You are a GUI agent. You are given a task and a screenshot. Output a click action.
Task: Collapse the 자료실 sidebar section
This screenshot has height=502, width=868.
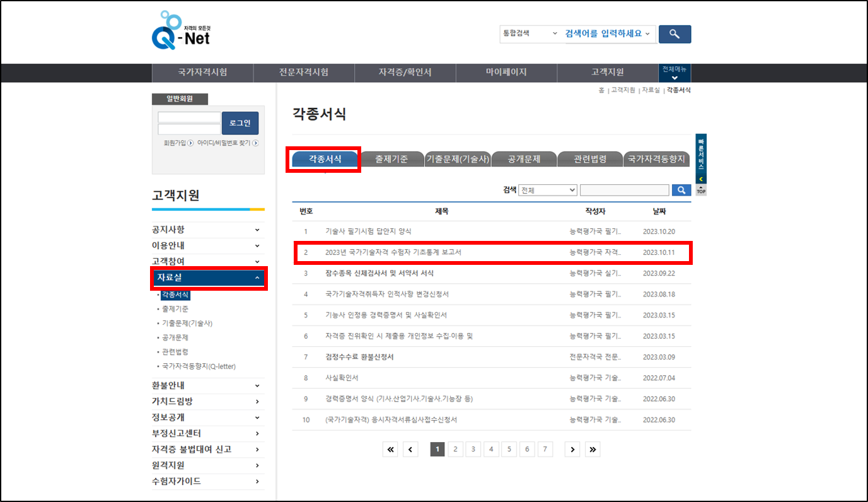tap(208, 277)
